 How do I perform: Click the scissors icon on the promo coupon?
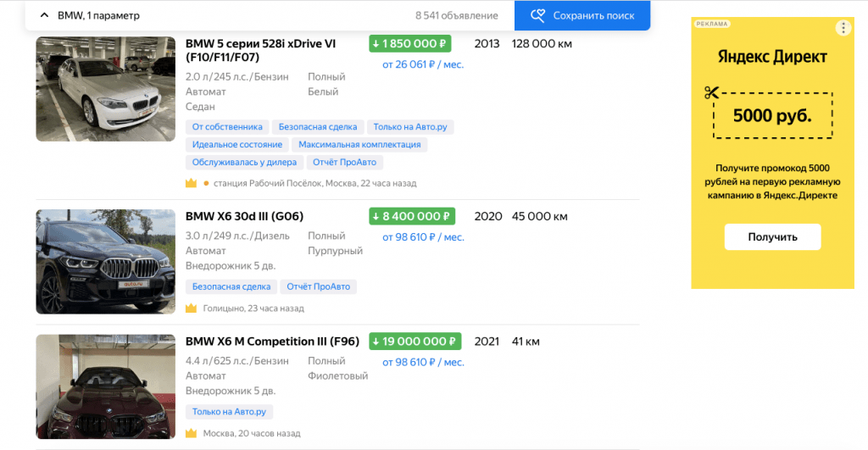(711, 92)
